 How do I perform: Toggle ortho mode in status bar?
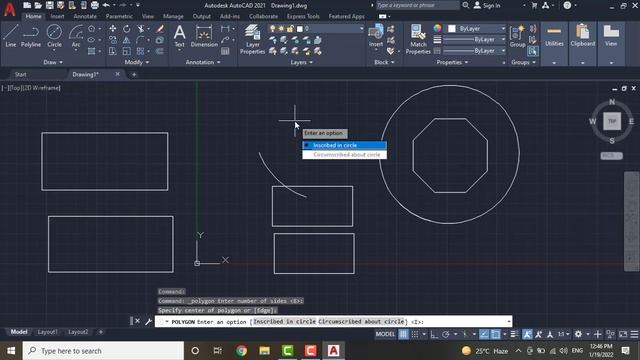(434, 334)
